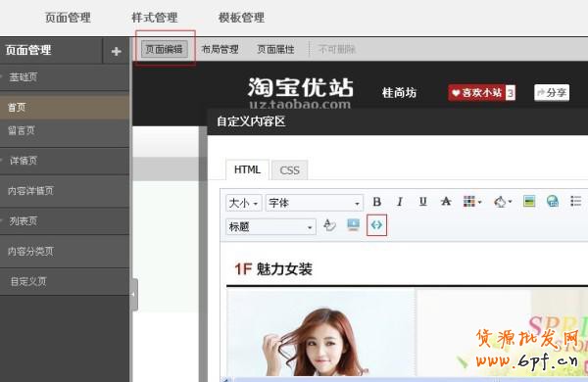
Task: Click the insert image icon
Action: point(529,202)
